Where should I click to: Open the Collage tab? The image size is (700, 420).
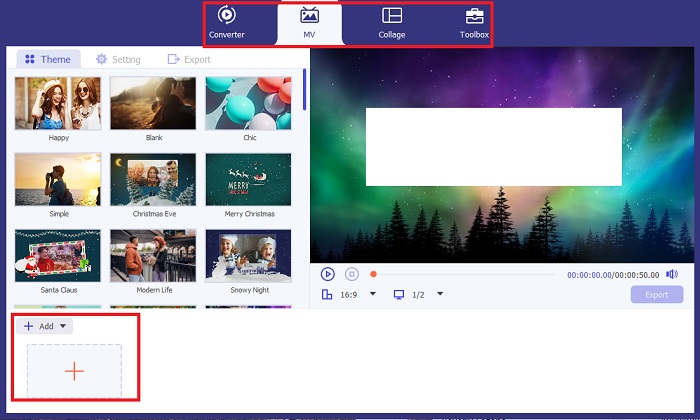pos(392,23)
